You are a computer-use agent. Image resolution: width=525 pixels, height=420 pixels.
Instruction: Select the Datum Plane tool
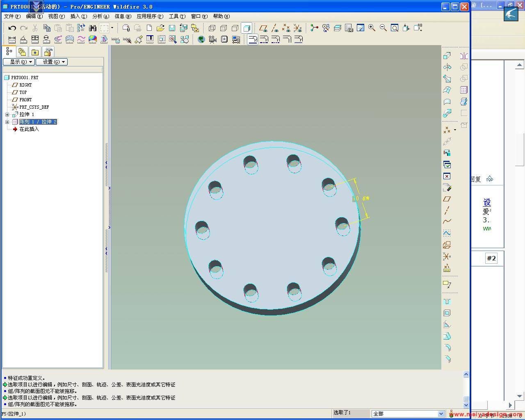pyautogui.click(x=447, y=199)
